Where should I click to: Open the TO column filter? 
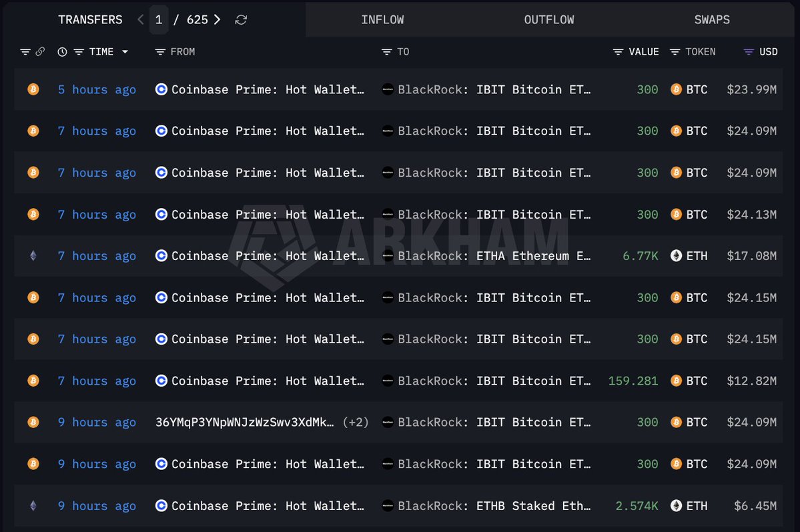coord(387,52)
